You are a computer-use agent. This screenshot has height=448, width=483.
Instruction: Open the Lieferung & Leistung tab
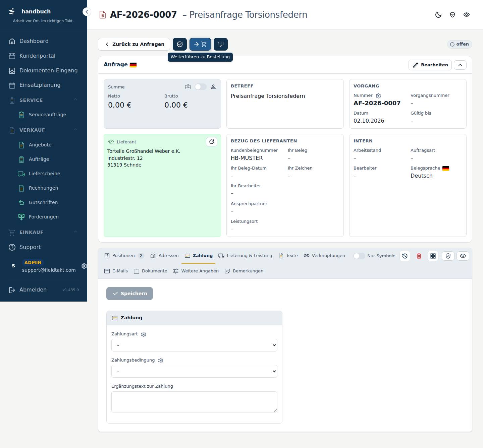(x=245, y=256)
